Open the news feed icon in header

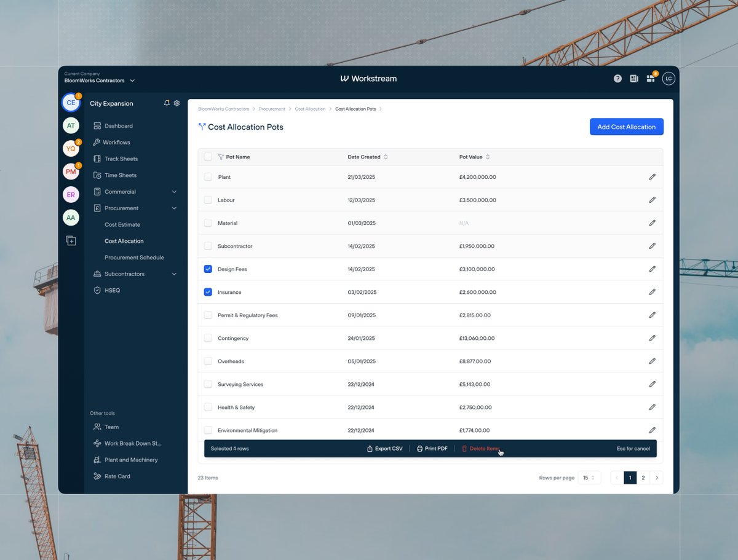(x=634, y=79)
